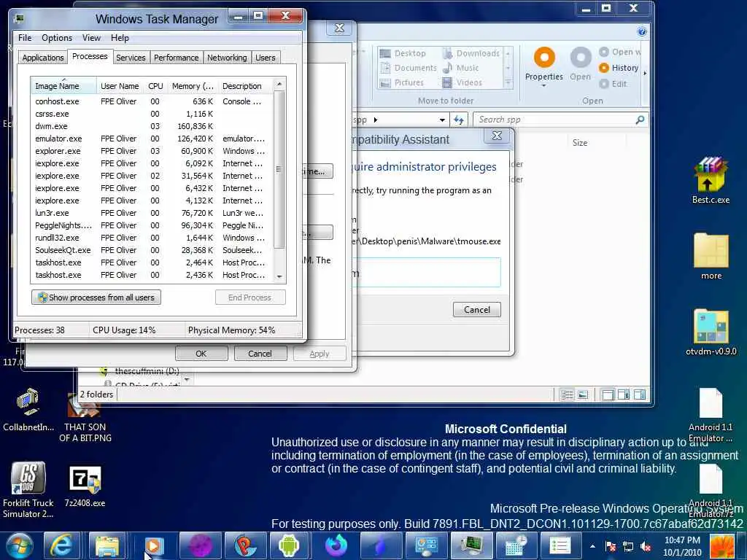The height and width of the screenshot is (560, 747).
Task: Click the network tray icon
Action: tap(628, 546)
